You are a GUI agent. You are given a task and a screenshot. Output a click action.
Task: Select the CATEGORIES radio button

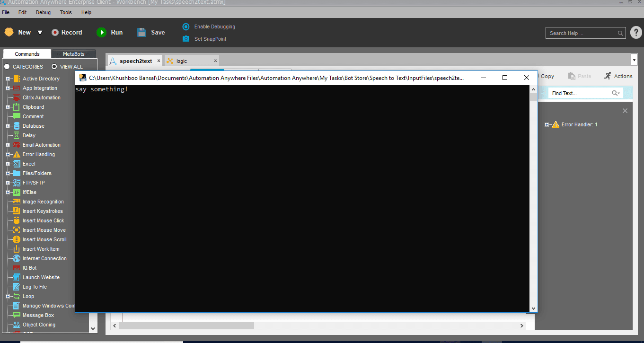click(7, 67)
